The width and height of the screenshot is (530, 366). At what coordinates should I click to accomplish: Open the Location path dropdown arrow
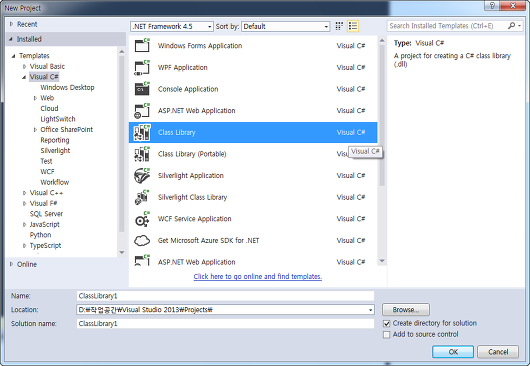[x=370, y=310]
